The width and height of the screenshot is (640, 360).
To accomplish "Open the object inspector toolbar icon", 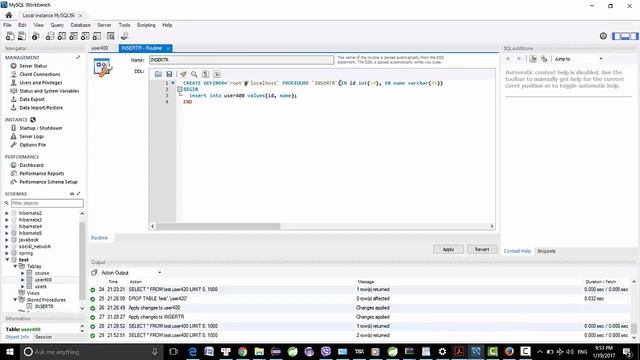I will pyautogui.click(x=36, y=36).
